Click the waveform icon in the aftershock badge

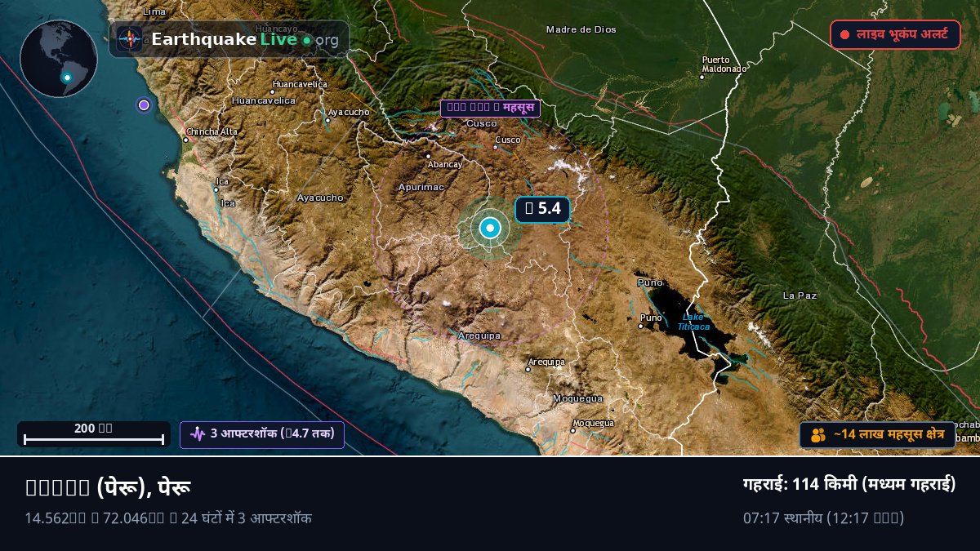pos(197,434)
